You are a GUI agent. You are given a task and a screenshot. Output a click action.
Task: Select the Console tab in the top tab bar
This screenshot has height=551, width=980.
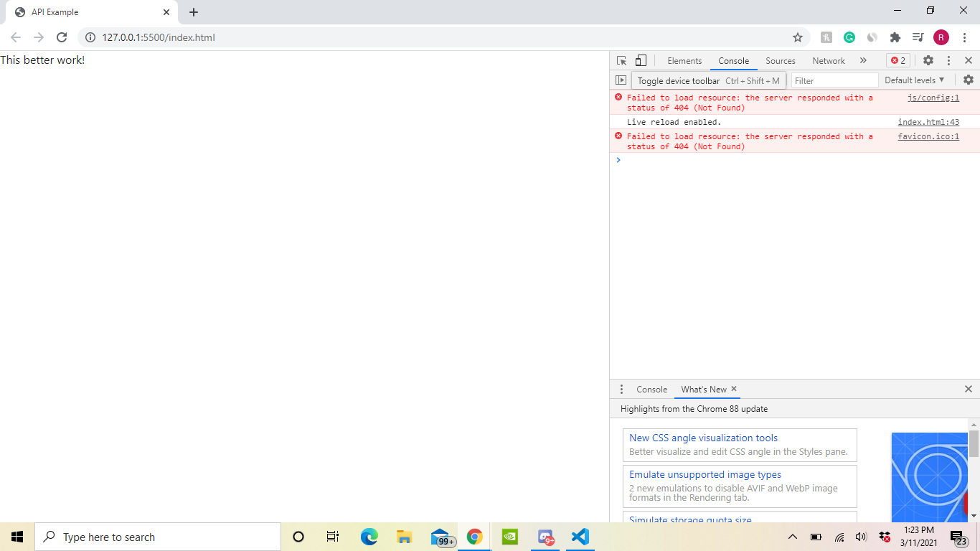tap(734, 61)
